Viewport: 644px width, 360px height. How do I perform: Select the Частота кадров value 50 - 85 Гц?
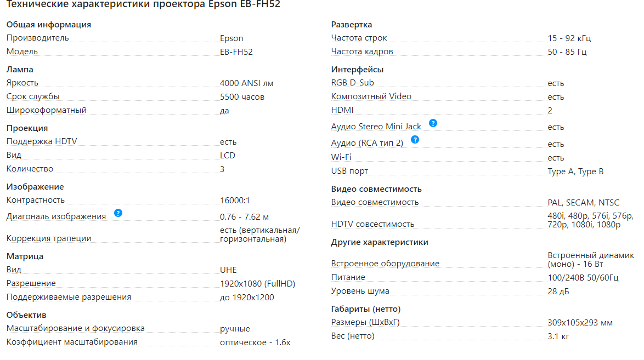tap(567, 52)
